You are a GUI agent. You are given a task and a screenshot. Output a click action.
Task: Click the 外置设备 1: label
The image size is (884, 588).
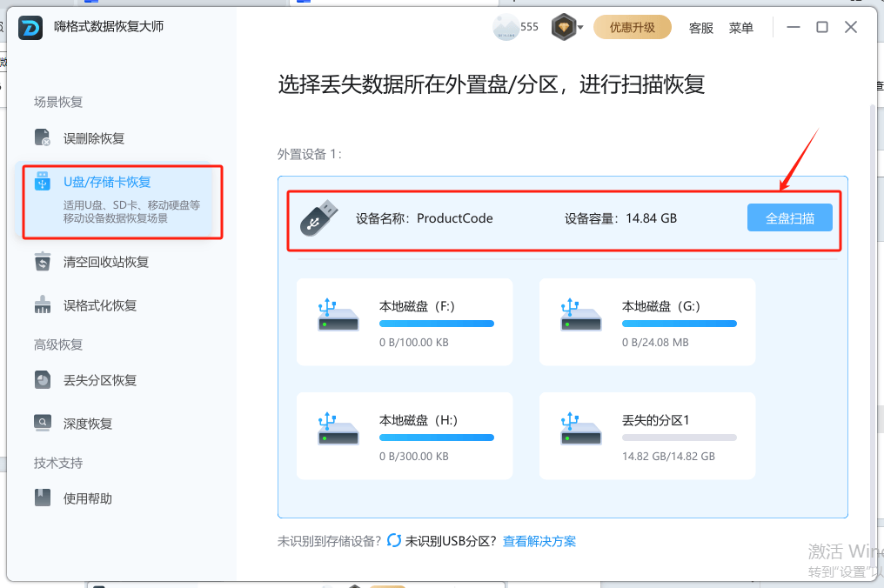click(310, 154)
